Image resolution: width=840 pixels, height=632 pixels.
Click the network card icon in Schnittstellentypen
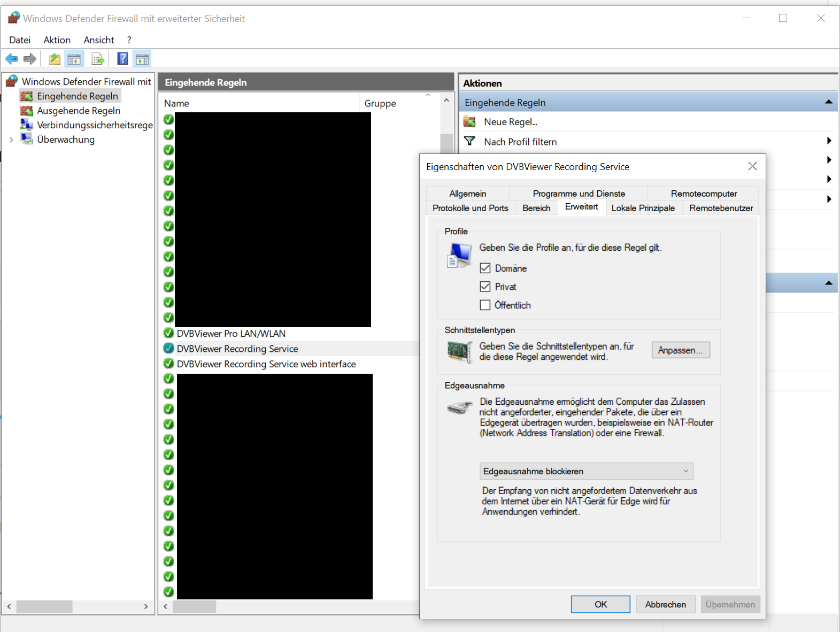(x=459, y=352)
